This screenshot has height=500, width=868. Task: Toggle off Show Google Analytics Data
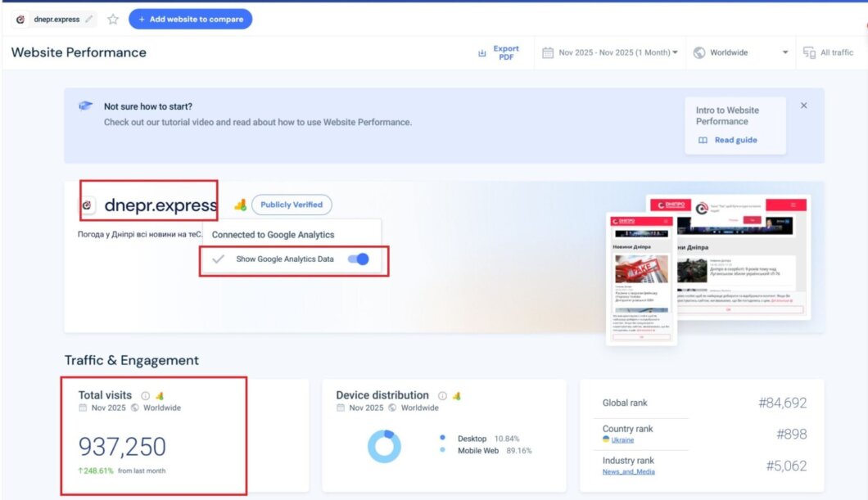358,259
